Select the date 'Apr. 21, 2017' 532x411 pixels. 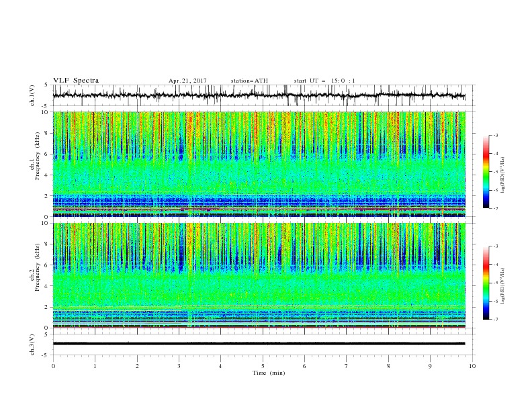coord(187,81)
